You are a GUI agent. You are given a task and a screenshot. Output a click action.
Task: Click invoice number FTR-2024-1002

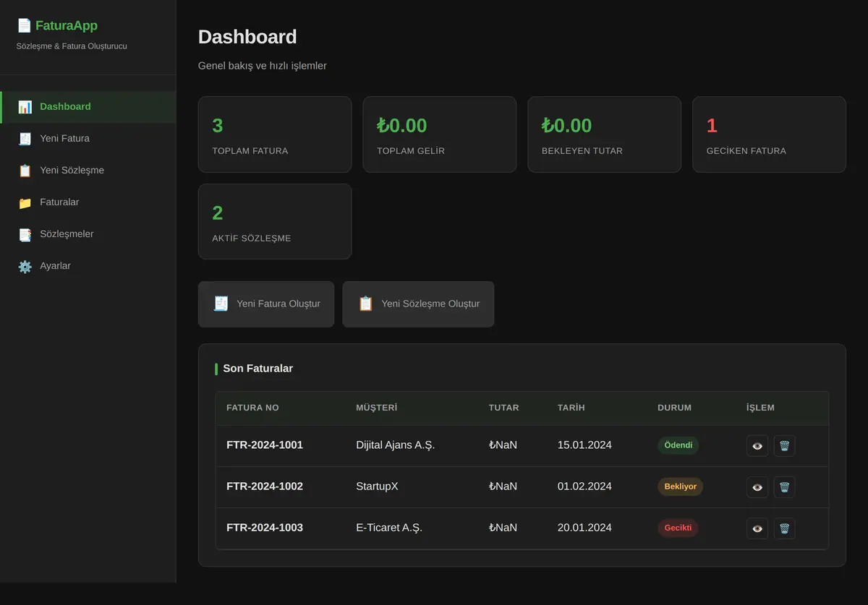(x=265, y=486)
